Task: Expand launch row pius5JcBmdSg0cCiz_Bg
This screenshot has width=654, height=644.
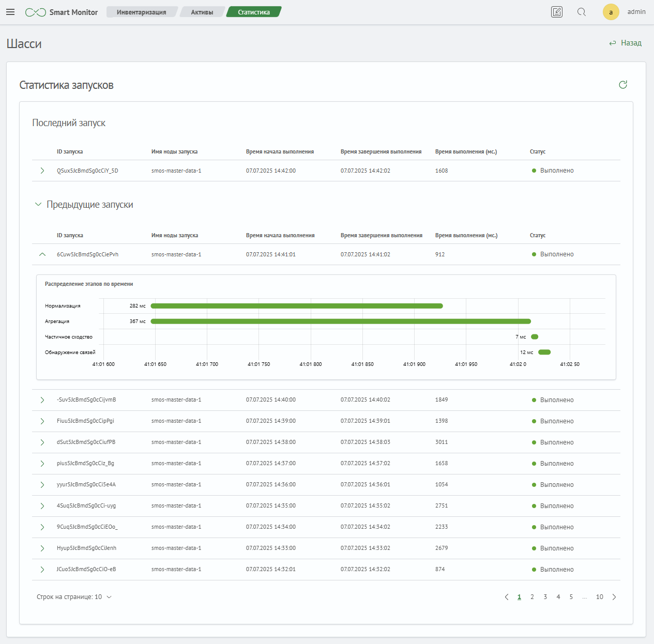Action: click(42, 464)
